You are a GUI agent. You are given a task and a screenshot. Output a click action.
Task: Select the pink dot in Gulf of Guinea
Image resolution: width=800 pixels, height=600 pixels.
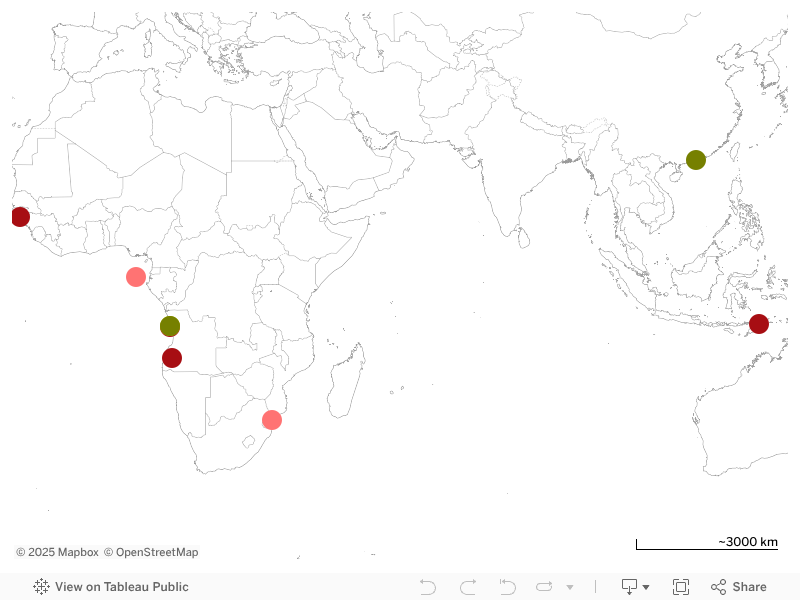[x=136, y=277]
